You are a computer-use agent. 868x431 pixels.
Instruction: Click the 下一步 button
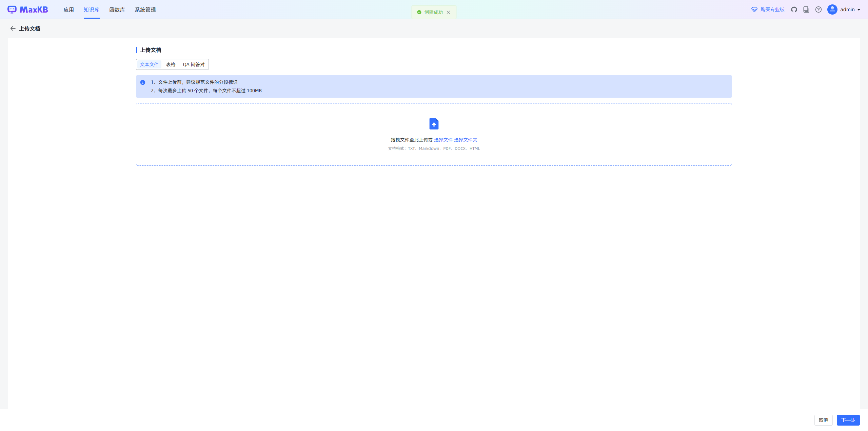[x=848, y=420]
